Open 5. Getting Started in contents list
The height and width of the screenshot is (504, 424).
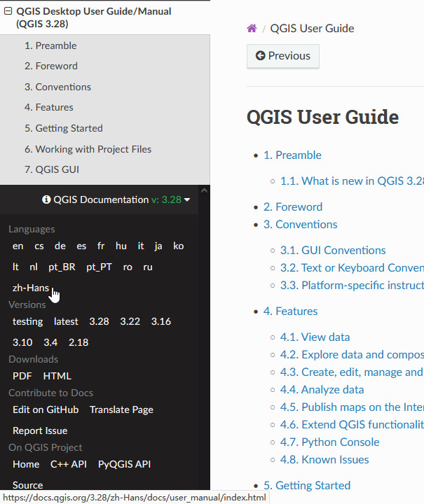tap(307, 486)
